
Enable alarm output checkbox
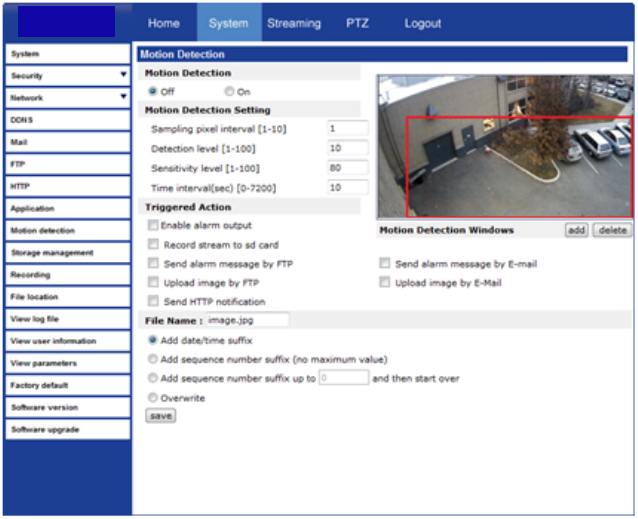tap(153, 226)
